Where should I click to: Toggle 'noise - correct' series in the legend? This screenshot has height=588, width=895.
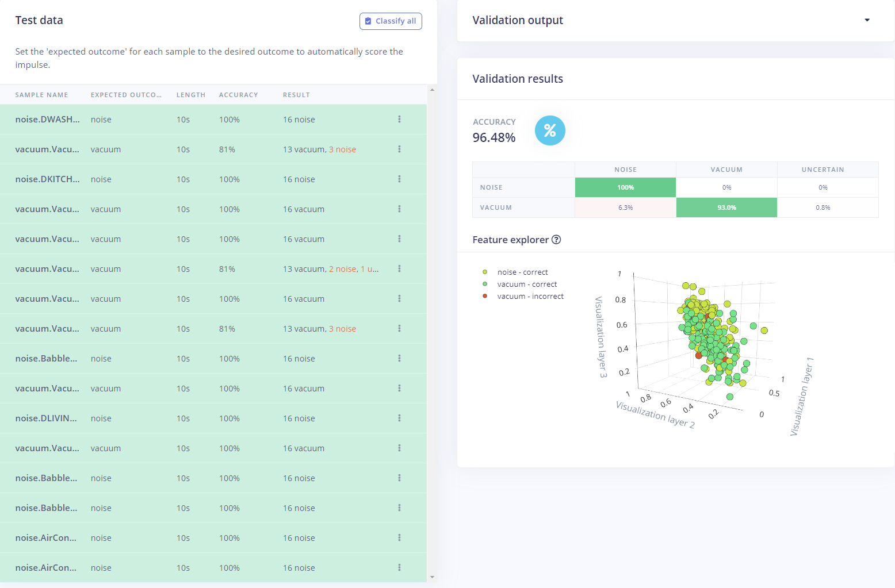tap(522, 272)
